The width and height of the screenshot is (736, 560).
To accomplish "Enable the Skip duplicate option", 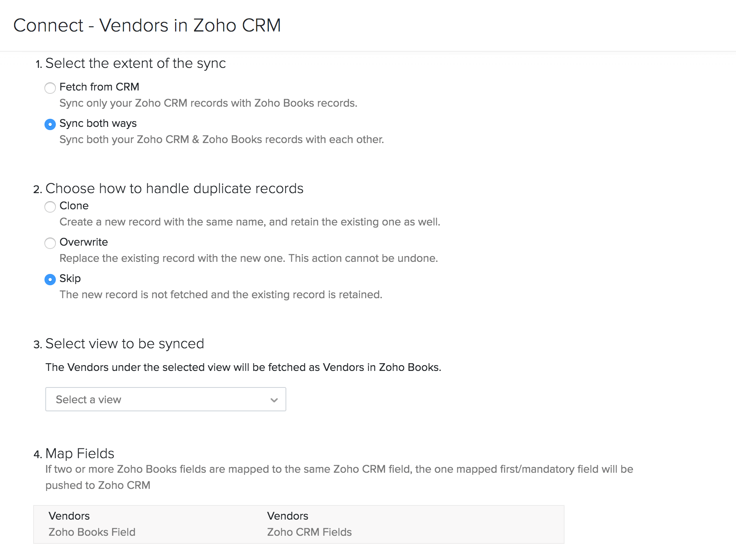I will (50, 279).
